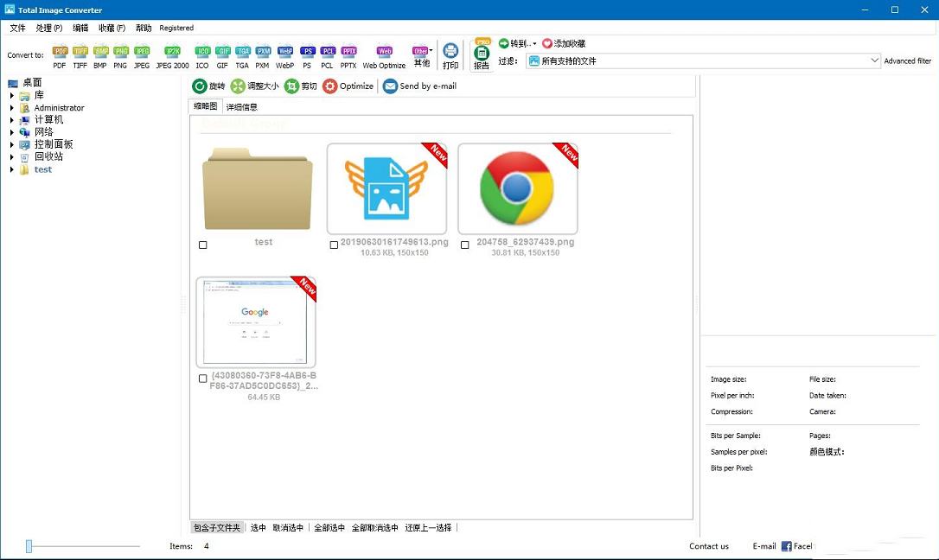Click the resize (调整大小) tool

(238, 86)
